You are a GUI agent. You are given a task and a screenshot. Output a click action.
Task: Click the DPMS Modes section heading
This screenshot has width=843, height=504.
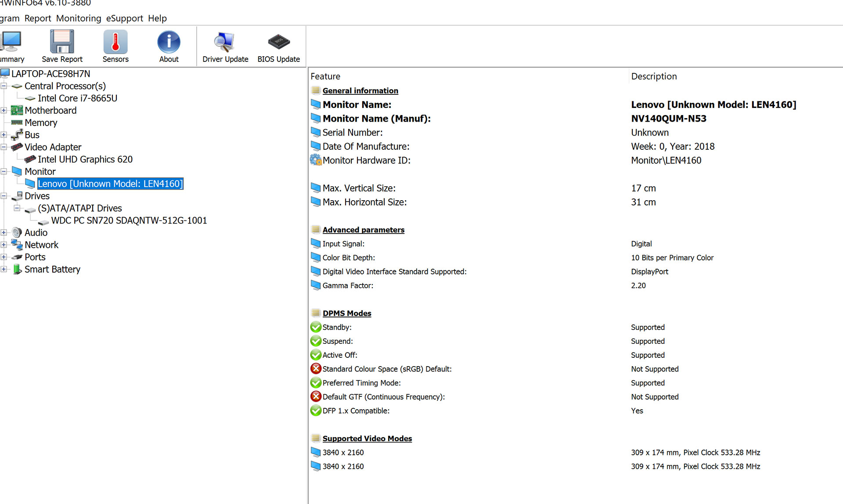[x=347, y=313]
